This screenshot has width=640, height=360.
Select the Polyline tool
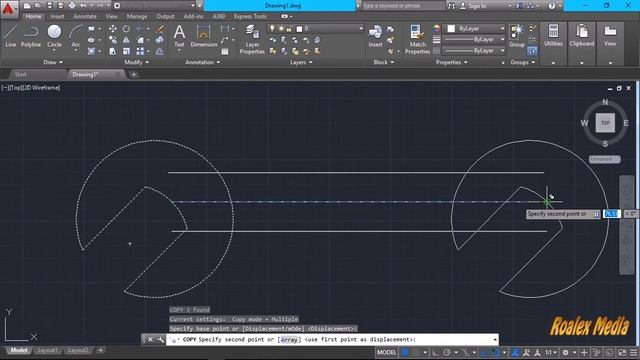point(31,36)
